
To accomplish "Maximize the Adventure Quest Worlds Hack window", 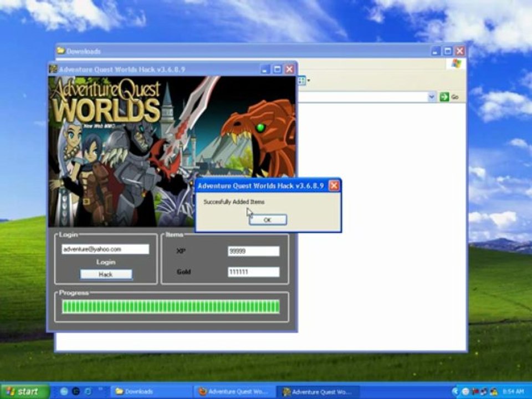I will [278, 69].
